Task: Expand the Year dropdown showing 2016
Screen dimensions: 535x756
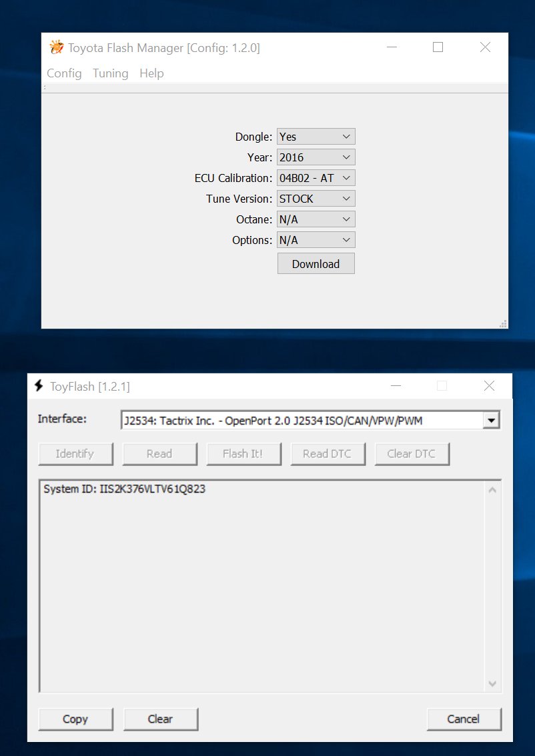Action: 316,157
